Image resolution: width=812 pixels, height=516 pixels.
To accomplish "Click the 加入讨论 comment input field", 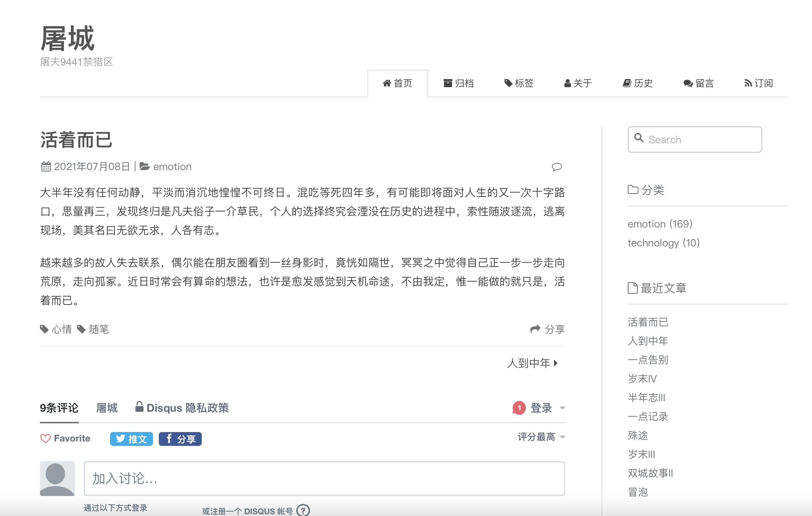I will click(324, 479).
